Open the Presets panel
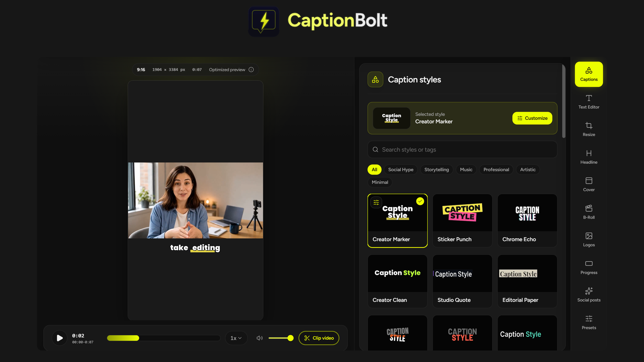The height and width of the screenshot is (362, 644). pyautogui.click(x=589, y=322)
